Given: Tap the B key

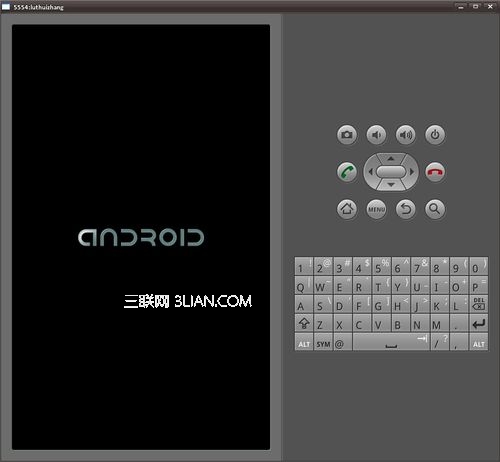Looking at the screenshot, I should (x=401, y=323).
